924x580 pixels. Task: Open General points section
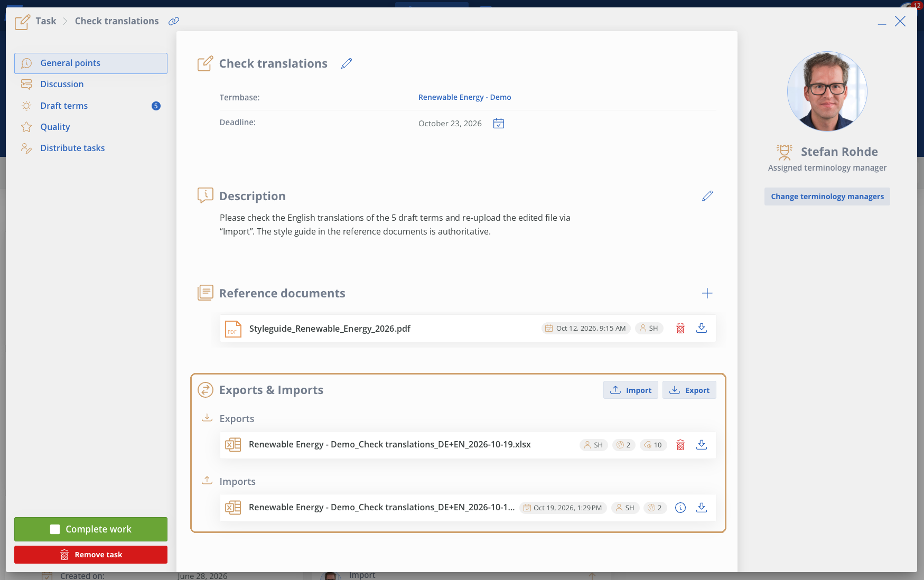(x=91, y=63)
